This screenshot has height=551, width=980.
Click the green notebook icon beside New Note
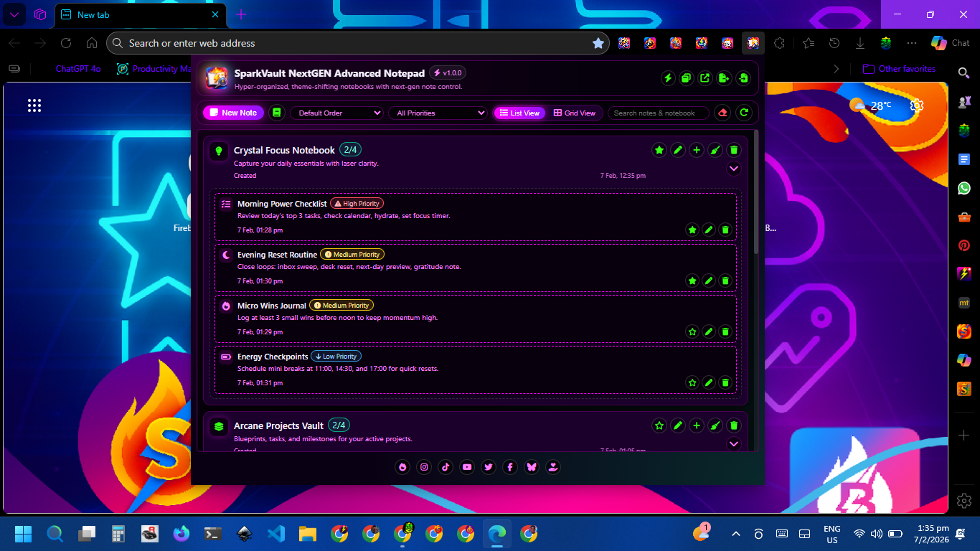277,113
